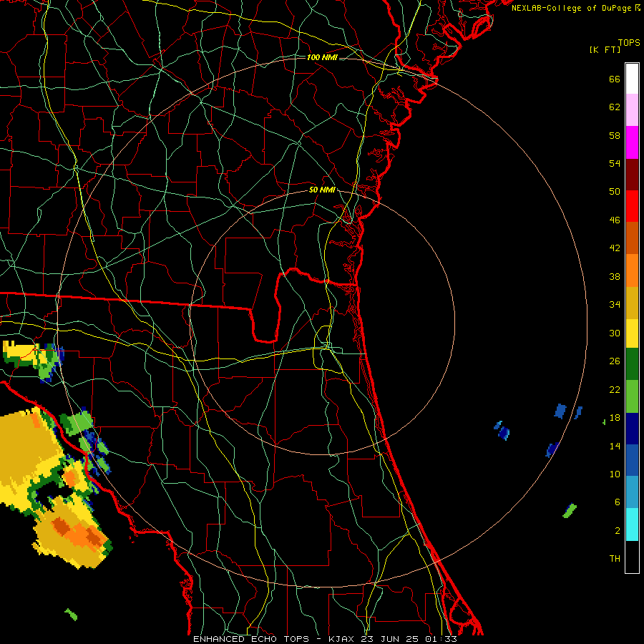Click the maroon legend swatch near 54
The height and width of the screenshot is (644, 644).
pyautogui.click(x=632, y=174)
